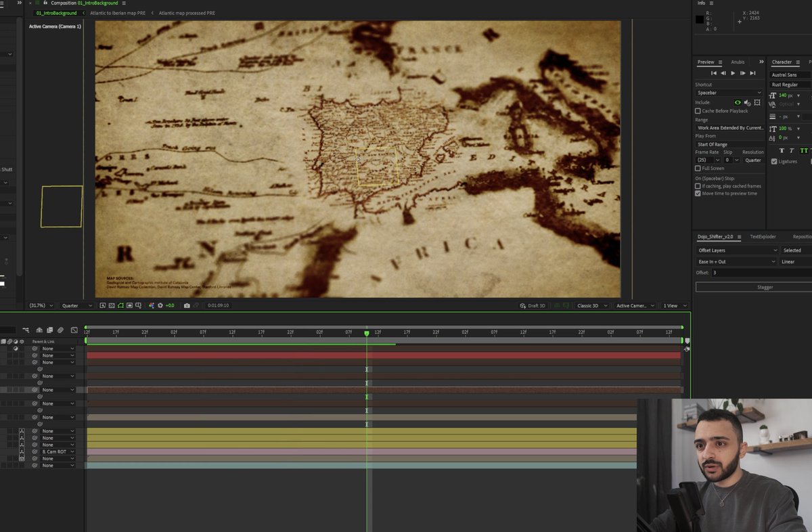Image resolution: width=812 pixels, height=532 pixels.
Task: Click the Stagger button
Action: pos(754,287)
